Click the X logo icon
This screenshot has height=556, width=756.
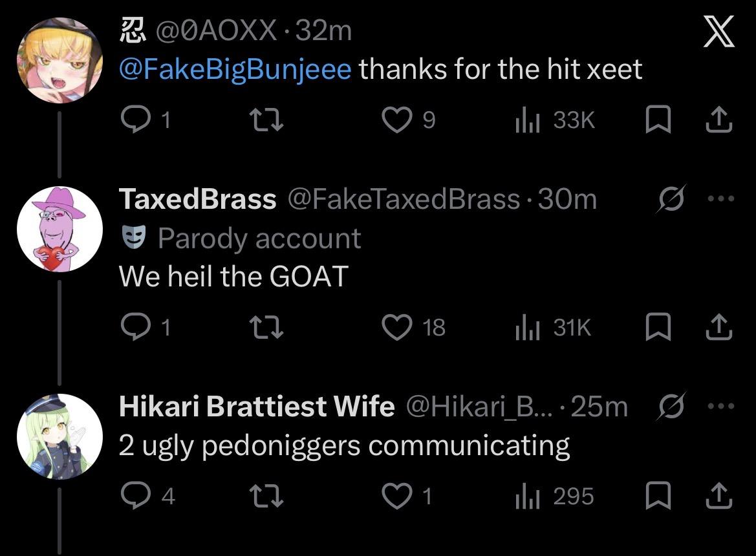click(x=718, y=32)
